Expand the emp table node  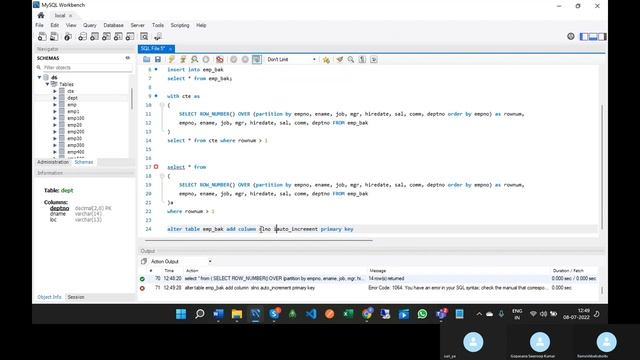tap(55, 105)
